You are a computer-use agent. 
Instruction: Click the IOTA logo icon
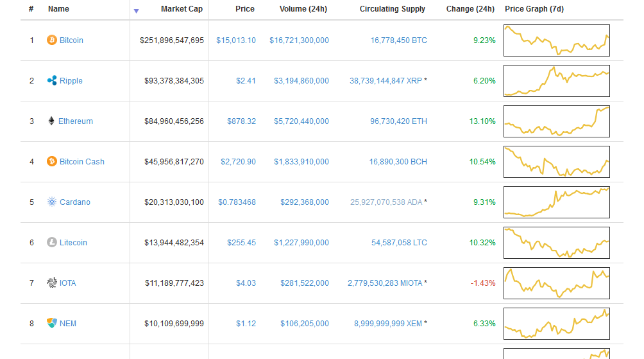(52, 283)
